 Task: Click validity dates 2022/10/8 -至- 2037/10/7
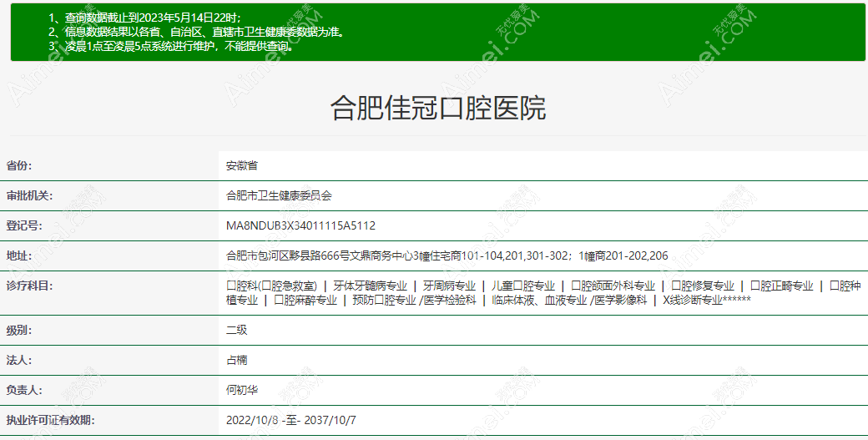291,420
